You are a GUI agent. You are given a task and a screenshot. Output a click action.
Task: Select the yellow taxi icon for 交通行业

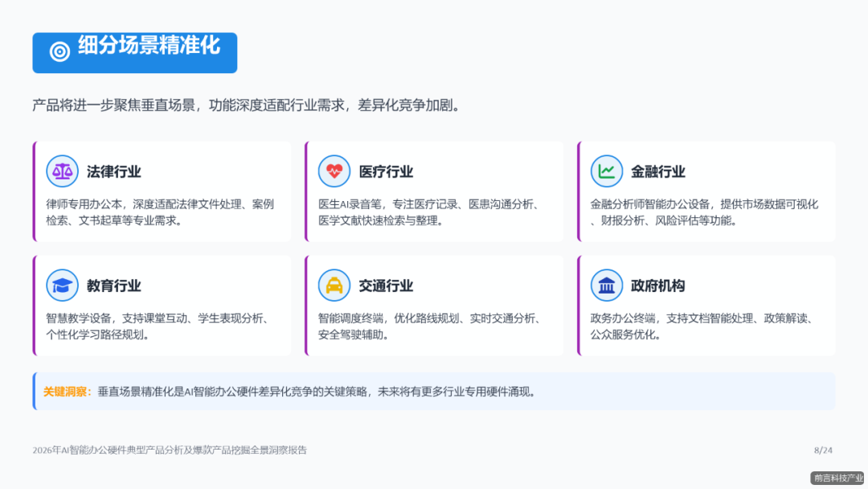[x=335, y=285]
